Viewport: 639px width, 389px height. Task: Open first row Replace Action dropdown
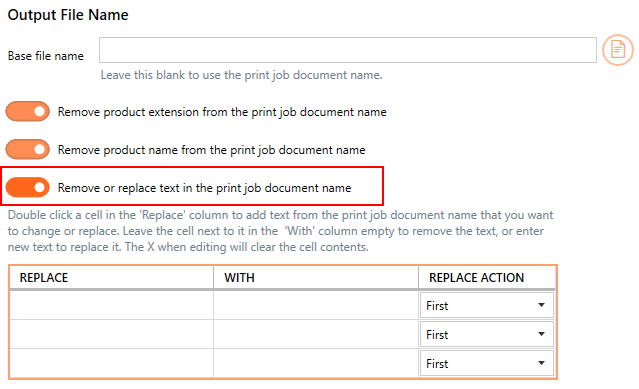point(487,305)
